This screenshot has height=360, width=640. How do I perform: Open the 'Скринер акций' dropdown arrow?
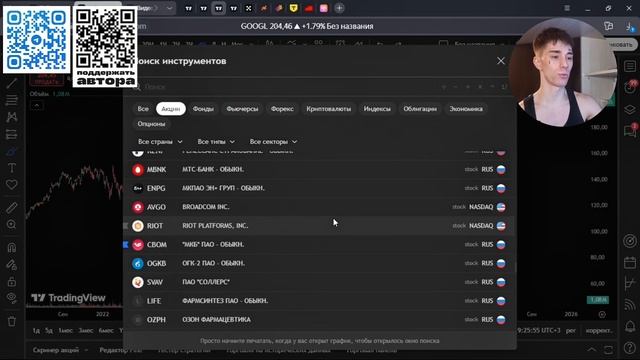click(x=86, y=350)
